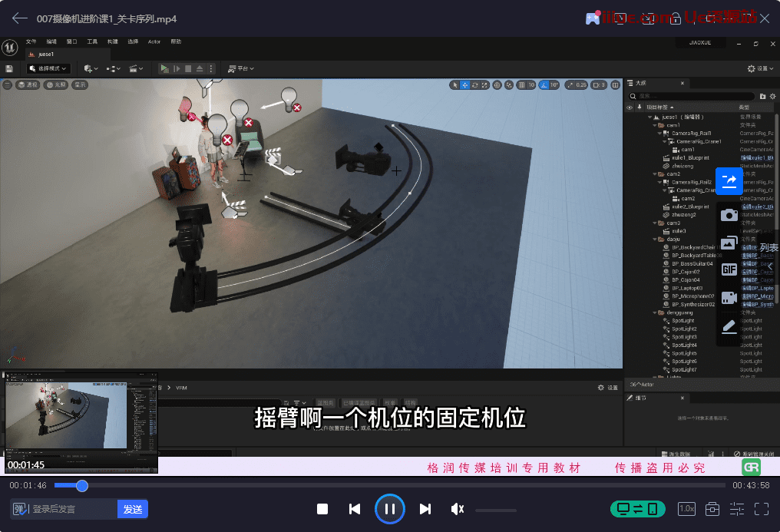780x532 pixels.
Task: Click the blue 发送 send button
Action: click(132, 509)
